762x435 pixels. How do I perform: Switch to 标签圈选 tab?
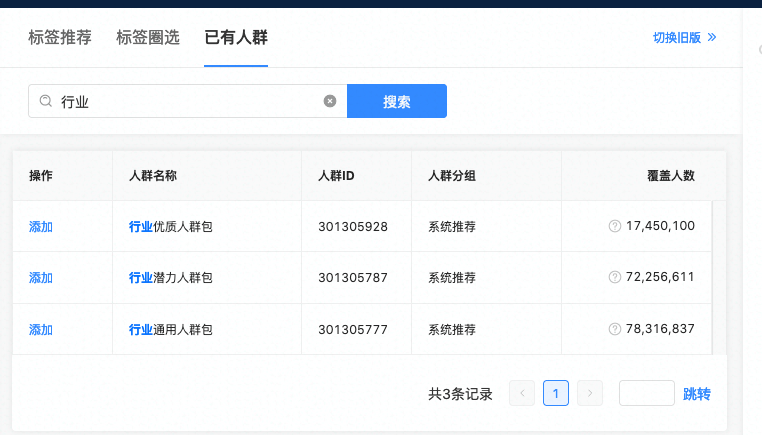(148, 37)
